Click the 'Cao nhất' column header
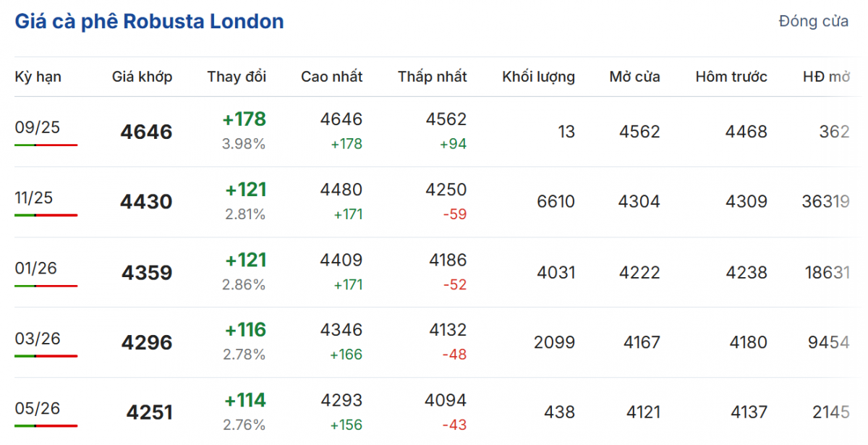The height and width of the screenshot is (445, 868). tap(331, 77)
